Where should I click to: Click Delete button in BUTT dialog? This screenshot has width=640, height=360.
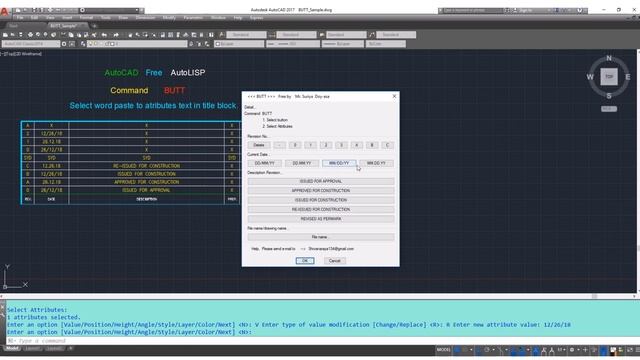click(259, 145)
